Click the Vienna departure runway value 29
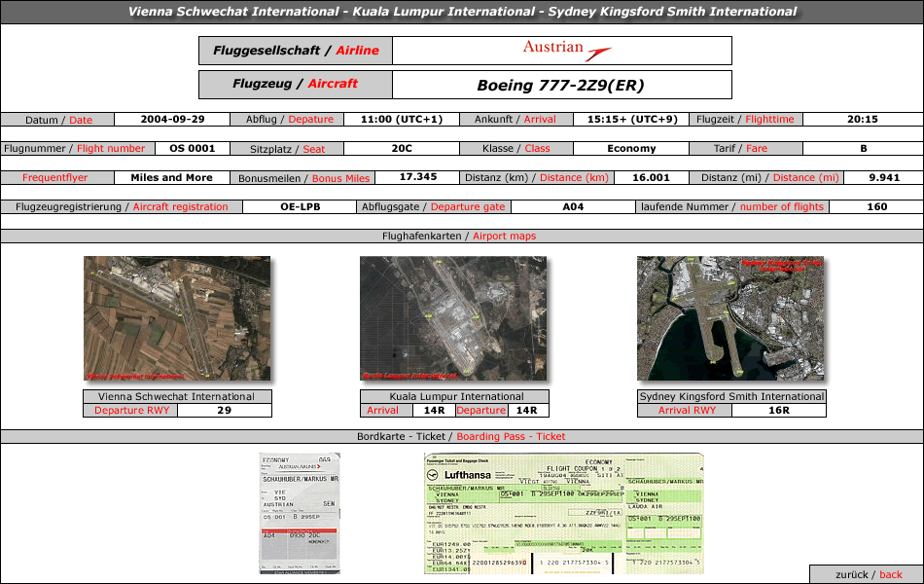 point(224,411)
